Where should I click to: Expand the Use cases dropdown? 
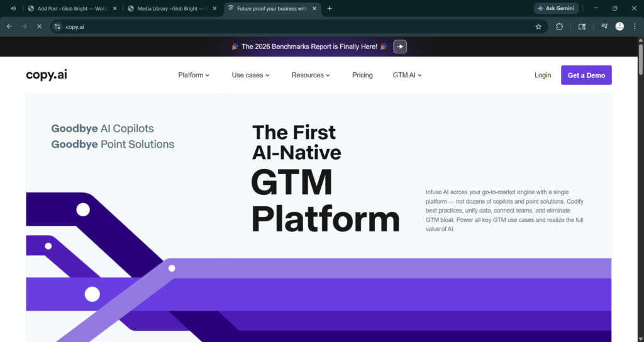250,75
